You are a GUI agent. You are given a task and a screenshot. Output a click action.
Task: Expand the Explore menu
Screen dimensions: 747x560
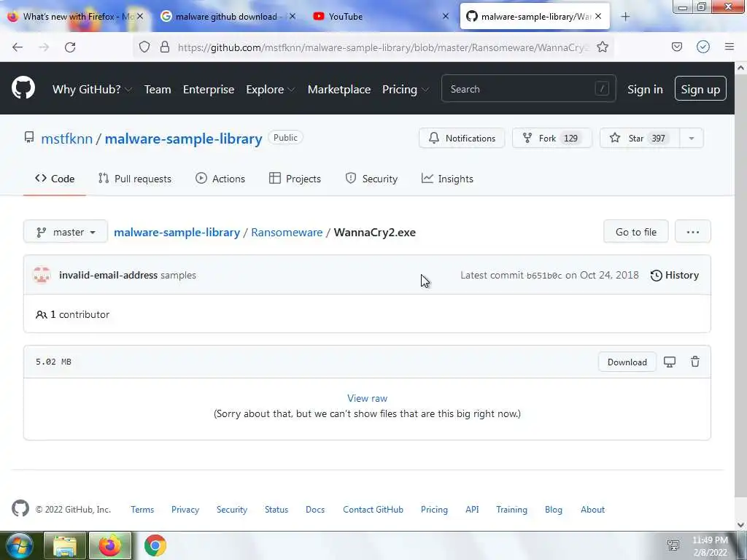(270, 89)
